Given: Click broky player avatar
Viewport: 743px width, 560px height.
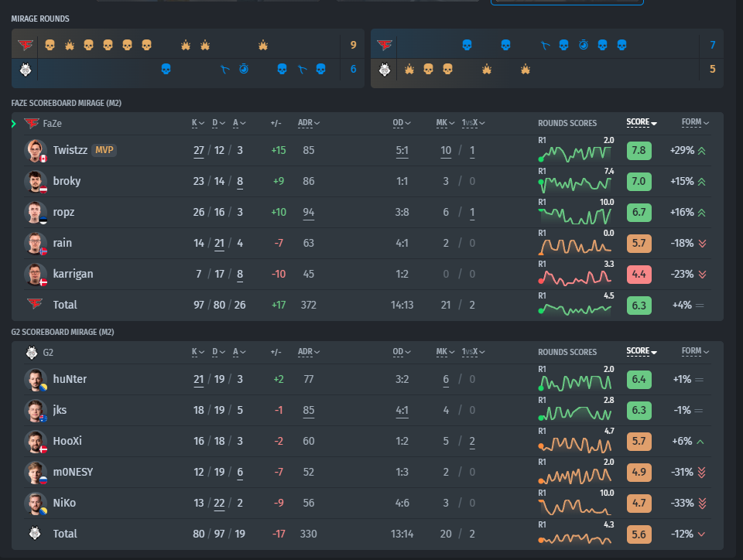Looking at the screenshot, I should [36, 181].
